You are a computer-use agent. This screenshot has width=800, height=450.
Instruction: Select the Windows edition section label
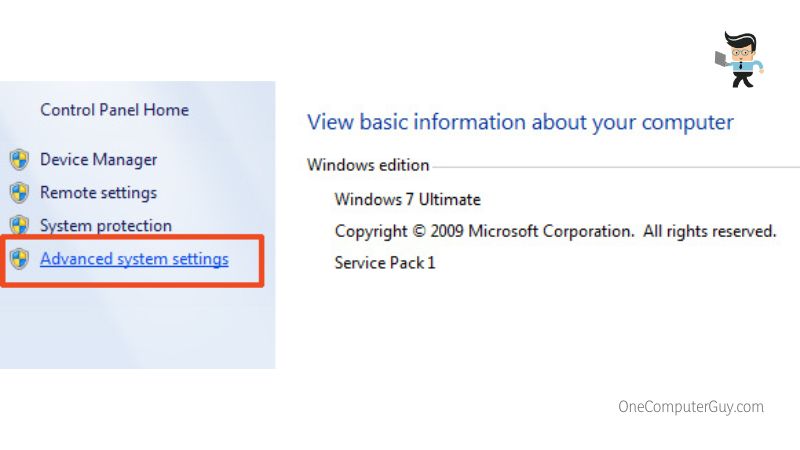pyautogui.click(x=368, y=165)
